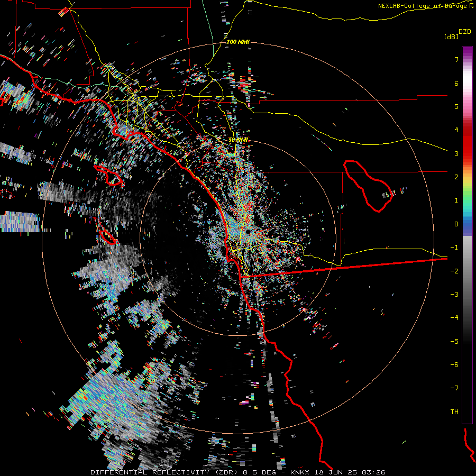The height and width of the screenshot is (476, 476).
Task: Click the 7 dB tick label on color scale
Action: [456, 60]
